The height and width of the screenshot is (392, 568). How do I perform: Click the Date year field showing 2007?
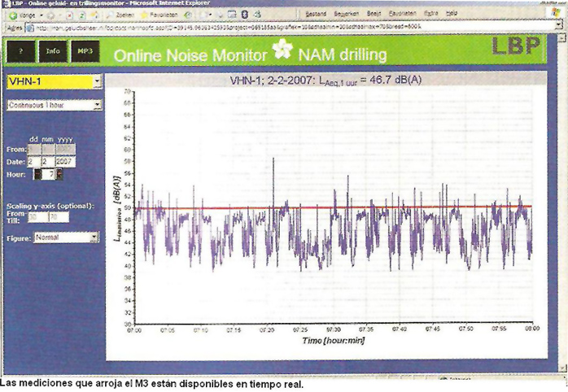(x=65, y=162)
